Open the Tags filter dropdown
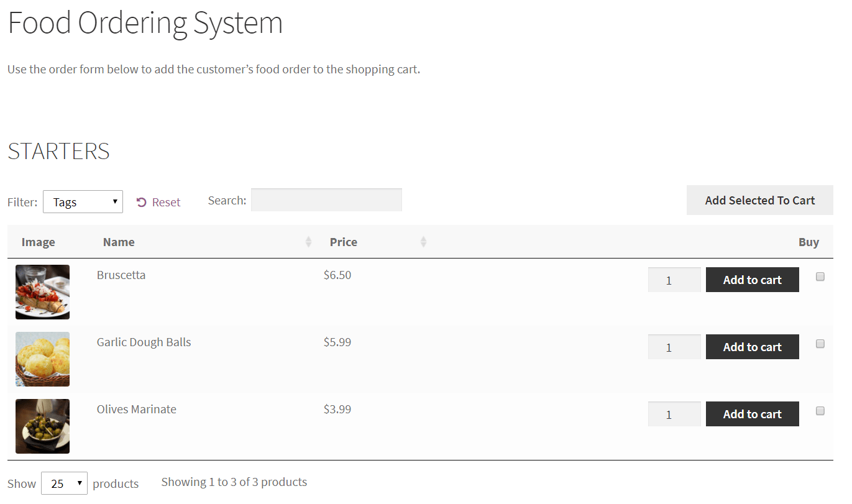Image resolution: width=852 pixels, height=504 pixels. [83, 201]
